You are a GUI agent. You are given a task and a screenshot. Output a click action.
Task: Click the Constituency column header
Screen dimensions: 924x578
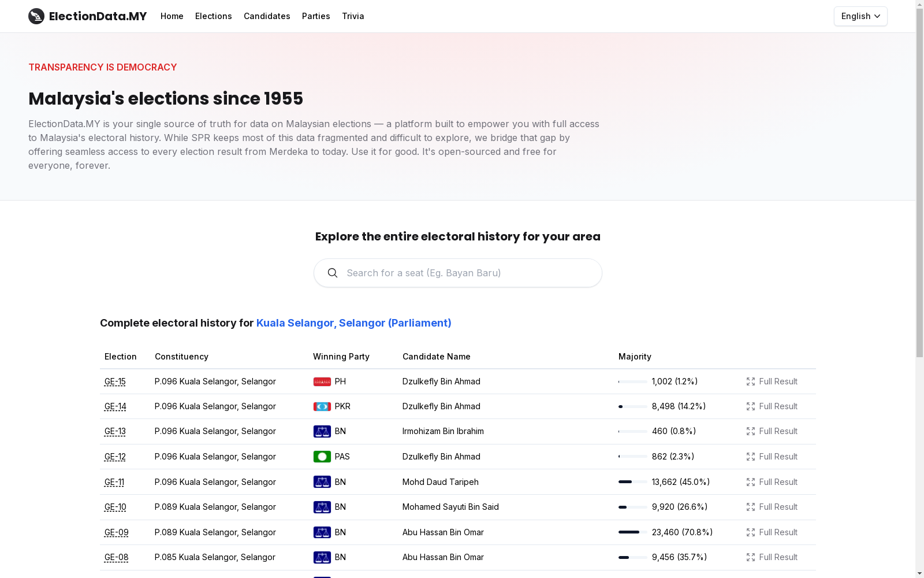click(181, 357)
